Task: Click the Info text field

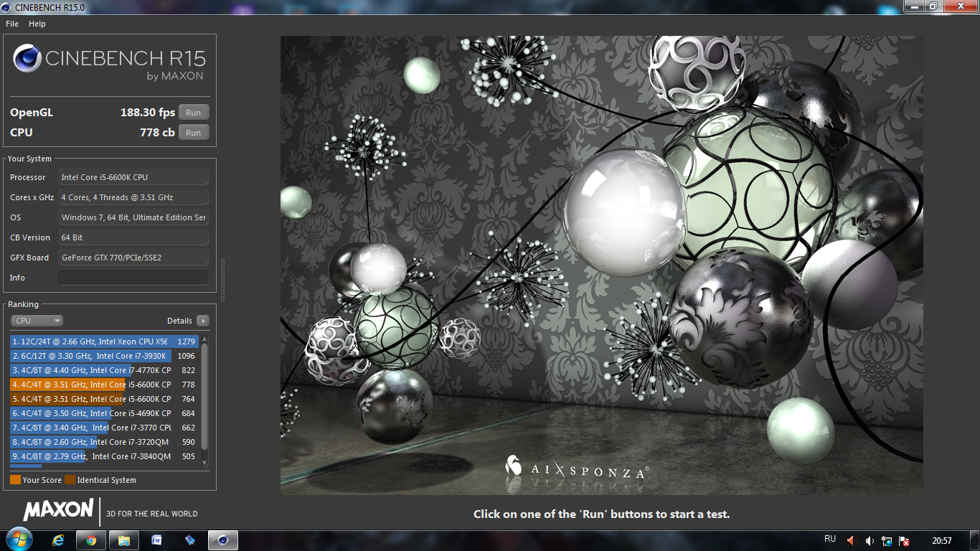Action: [133, 278]
